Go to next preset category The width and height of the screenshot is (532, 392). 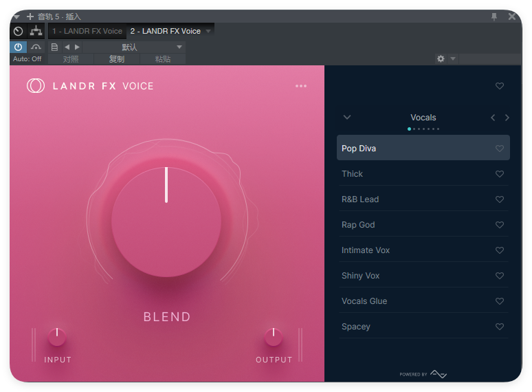tap(507, 118)
